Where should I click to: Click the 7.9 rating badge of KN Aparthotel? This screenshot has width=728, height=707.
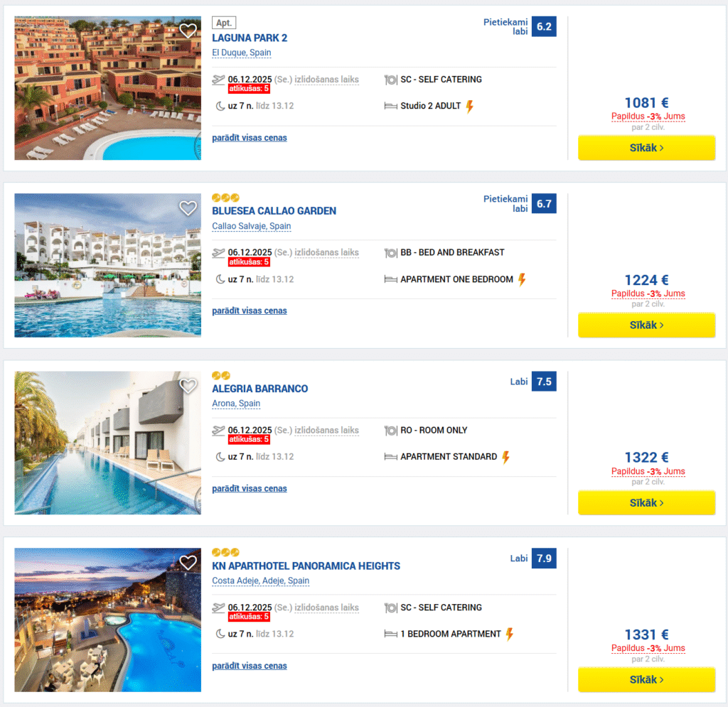(x=542, y=558)
